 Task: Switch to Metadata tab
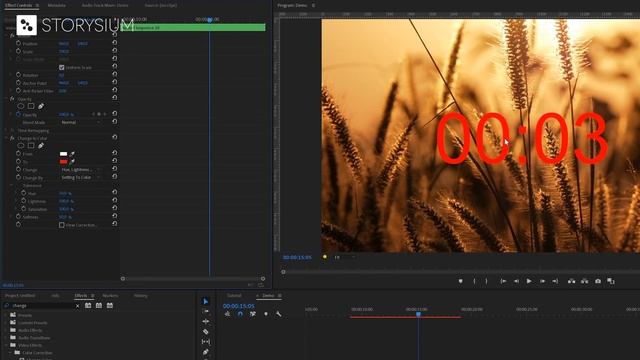pyautogui.click(x=57, y=5)
